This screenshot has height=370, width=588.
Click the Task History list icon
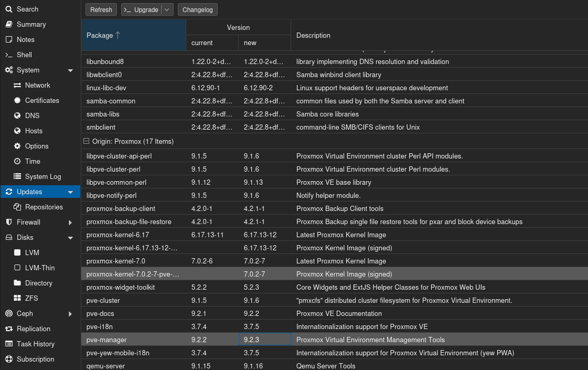coord(9,344)
